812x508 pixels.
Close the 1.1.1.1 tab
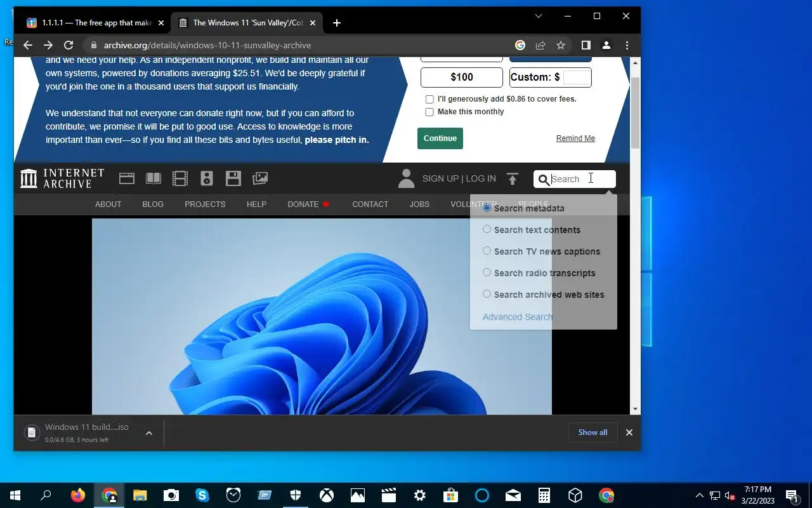[161, 23]
